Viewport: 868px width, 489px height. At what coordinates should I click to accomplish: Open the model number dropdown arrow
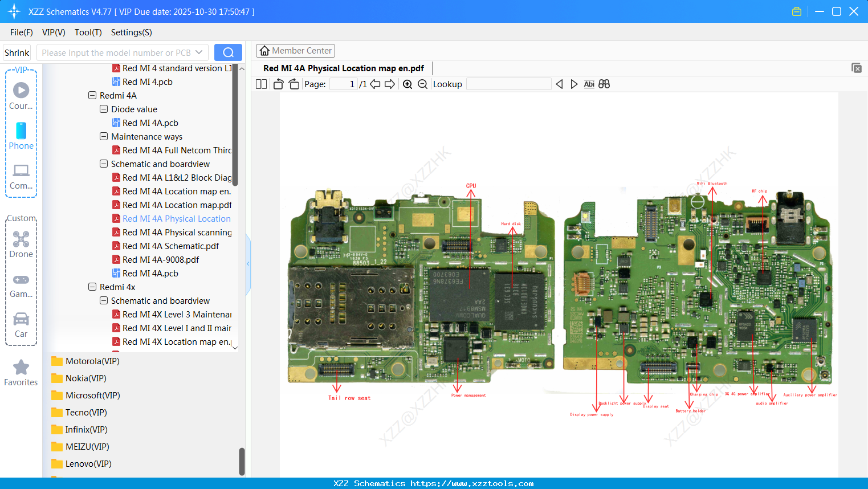tap(199, 52)
